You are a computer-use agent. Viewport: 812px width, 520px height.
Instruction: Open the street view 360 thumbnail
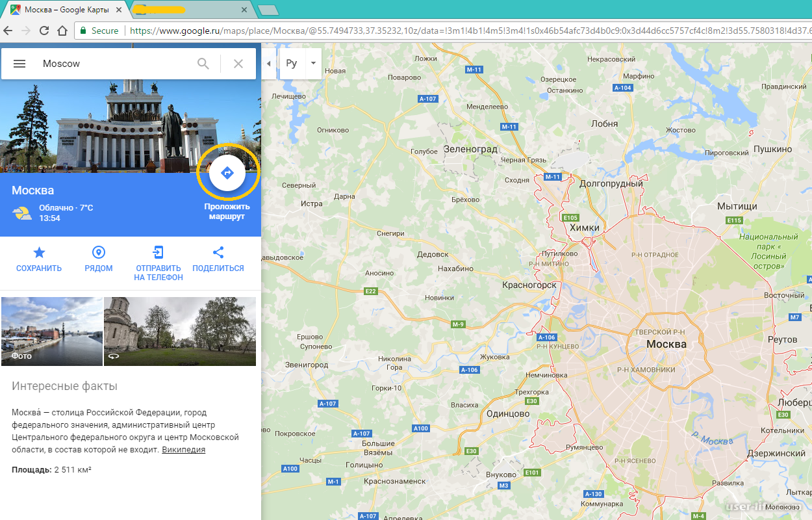(x=180, y=331)
